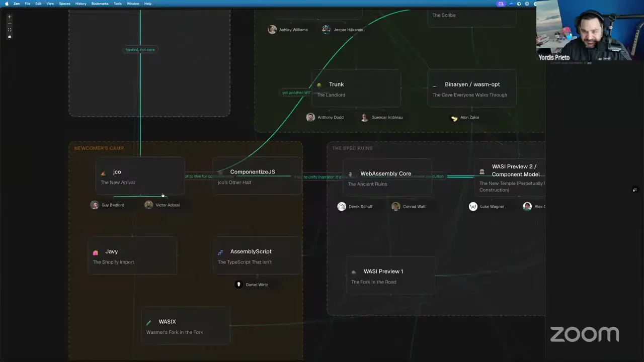Click 'The Fork in the Road' subtitle
Screen dimensions: 644x362
374,282
